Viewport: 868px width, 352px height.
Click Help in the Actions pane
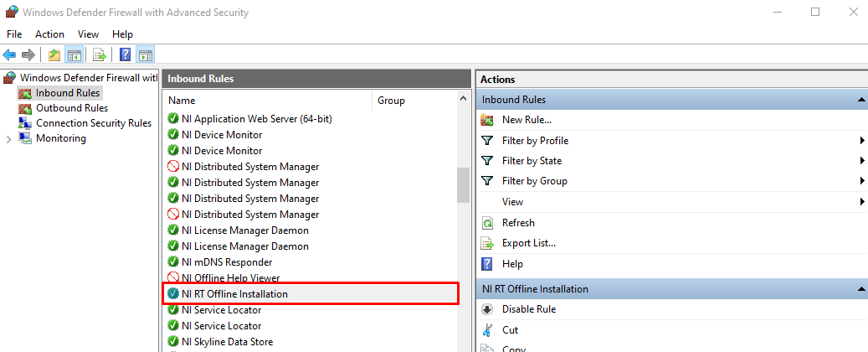(x=512, y=264)
